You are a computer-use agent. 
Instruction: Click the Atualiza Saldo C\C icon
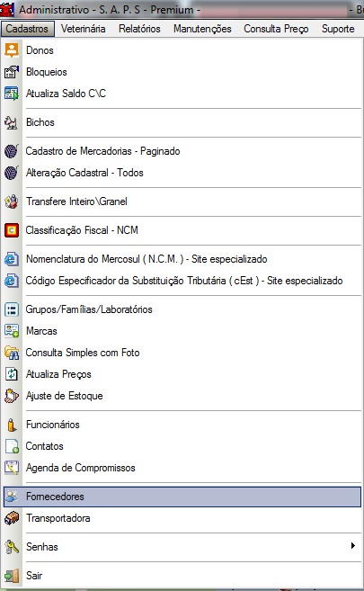(x=12, y=93)
